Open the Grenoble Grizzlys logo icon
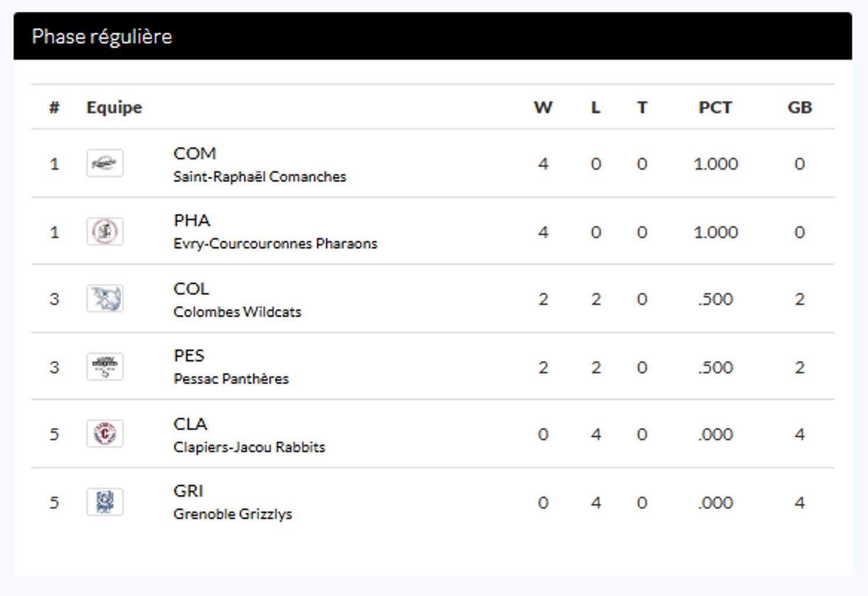Image resolution: width=868 pixels, height=596 pixels. click(105, 502)
